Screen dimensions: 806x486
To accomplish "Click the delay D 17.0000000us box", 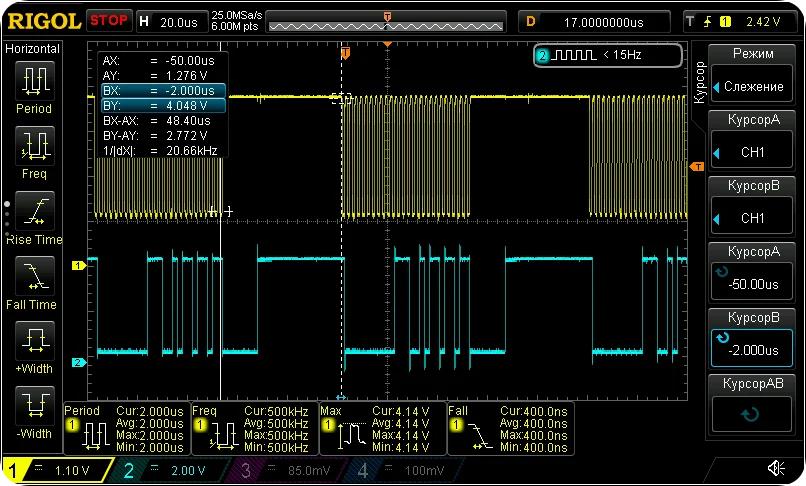I will 594,22.
